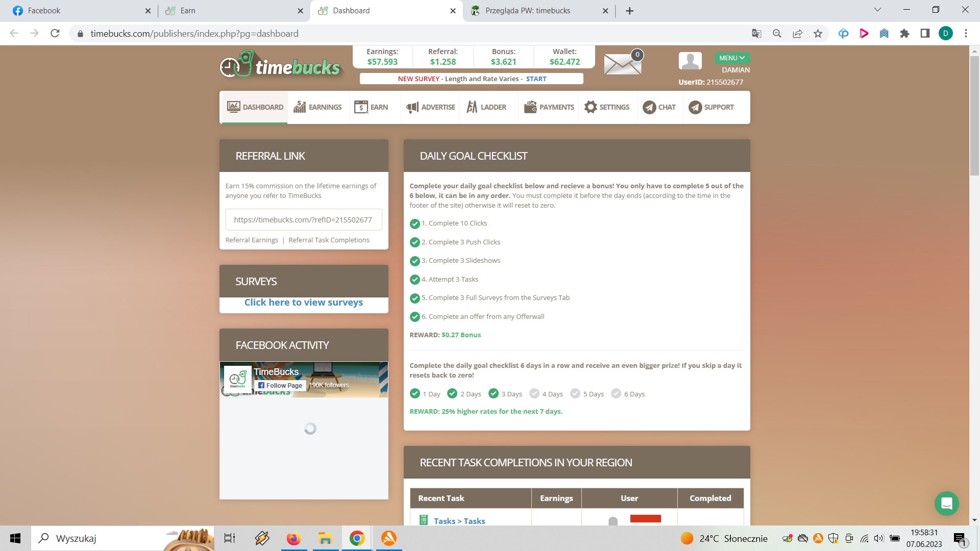This screenshot has height=551, width=980.
Task: Click the 4 Days streak checkmark
Action: point(534,393)
